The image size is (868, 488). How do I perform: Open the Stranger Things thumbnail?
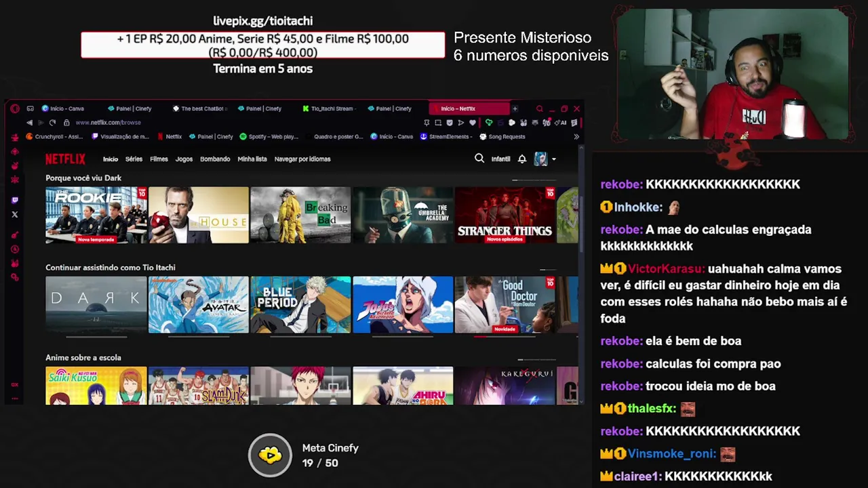(505, 215)
